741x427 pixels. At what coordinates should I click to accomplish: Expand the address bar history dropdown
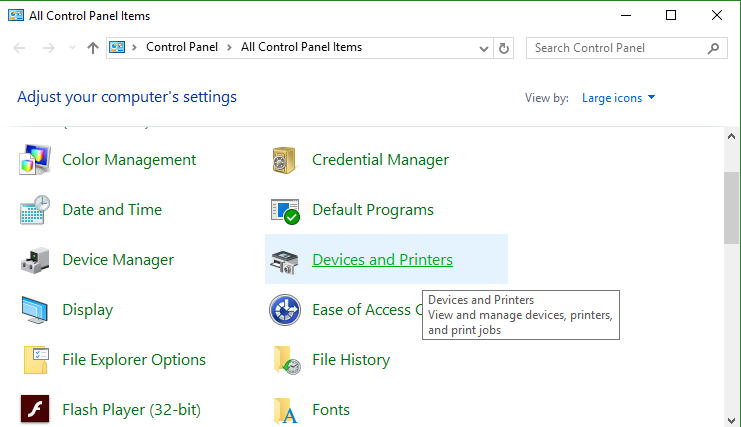[484, 48]
